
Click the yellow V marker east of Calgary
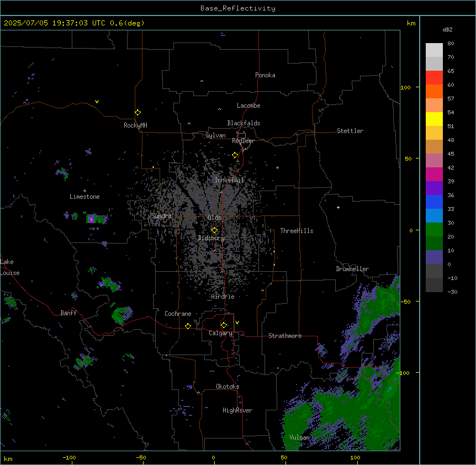click(x=237, y=323)
